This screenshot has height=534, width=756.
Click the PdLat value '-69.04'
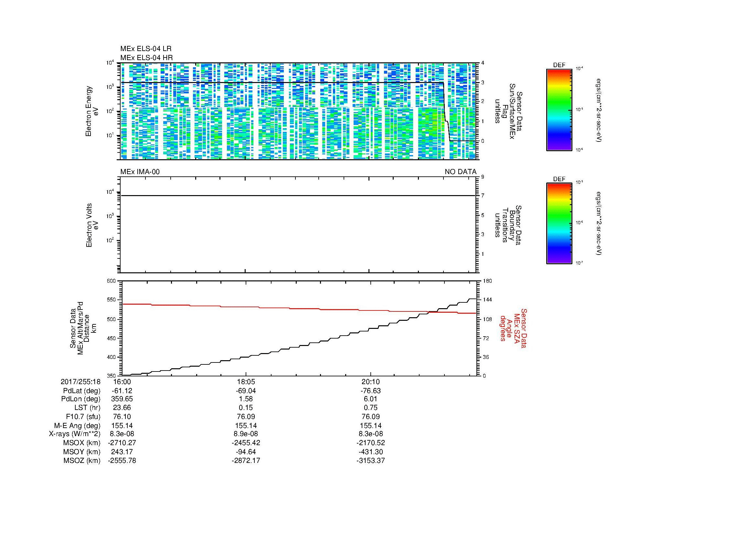pos(246,391)
